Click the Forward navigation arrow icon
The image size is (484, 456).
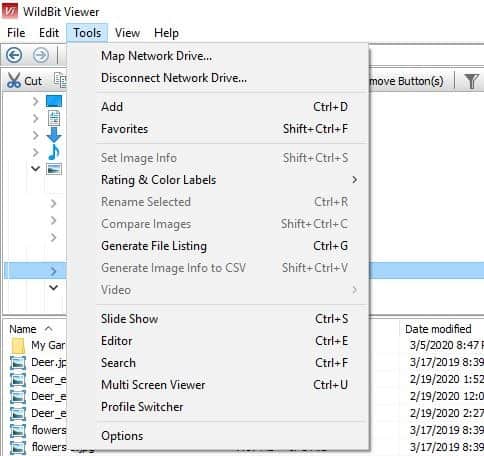coord(41,55)
